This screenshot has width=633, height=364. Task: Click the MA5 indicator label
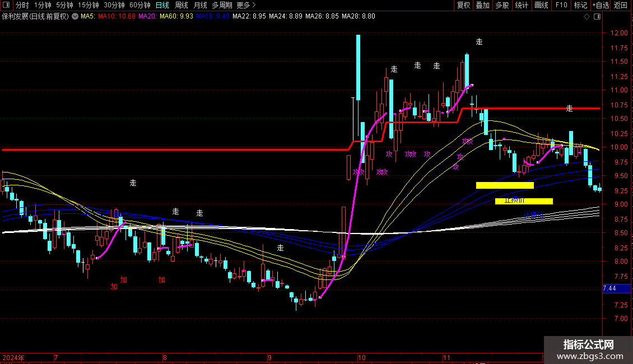[x=87, y=16]
